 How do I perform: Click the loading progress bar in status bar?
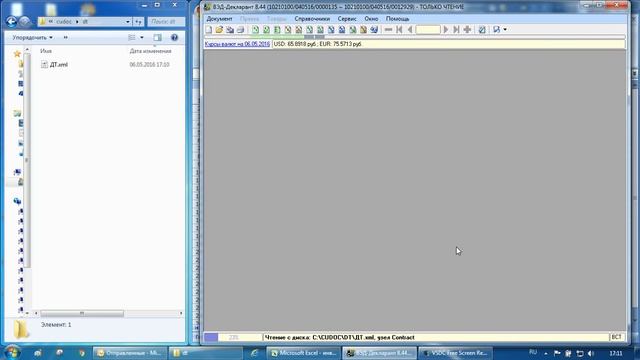tap(233, 337)
